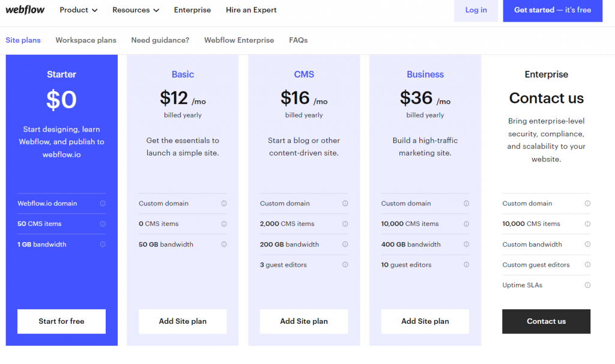Viewport: 615px width, 364px height.
Task: Expand the Product dropdown menu
Action: point(79,10)
